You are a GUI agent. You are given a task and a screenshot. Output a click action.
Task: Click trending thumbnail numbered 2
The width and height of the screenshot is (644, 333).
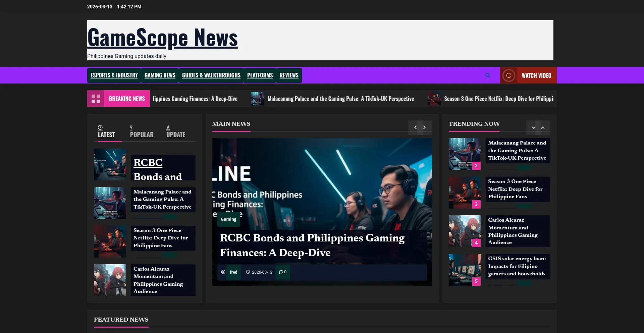pyautogui.click(x=465, y=154)
